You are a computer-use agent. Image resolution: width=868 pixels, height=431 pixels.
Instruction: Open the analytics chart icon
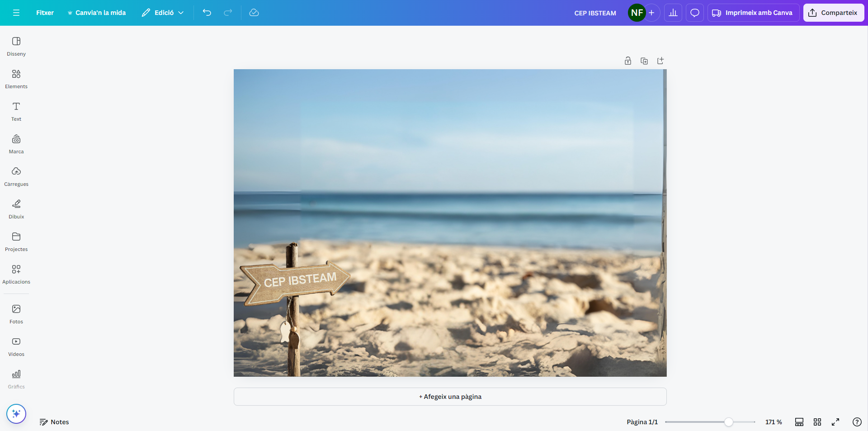(673, 13)
